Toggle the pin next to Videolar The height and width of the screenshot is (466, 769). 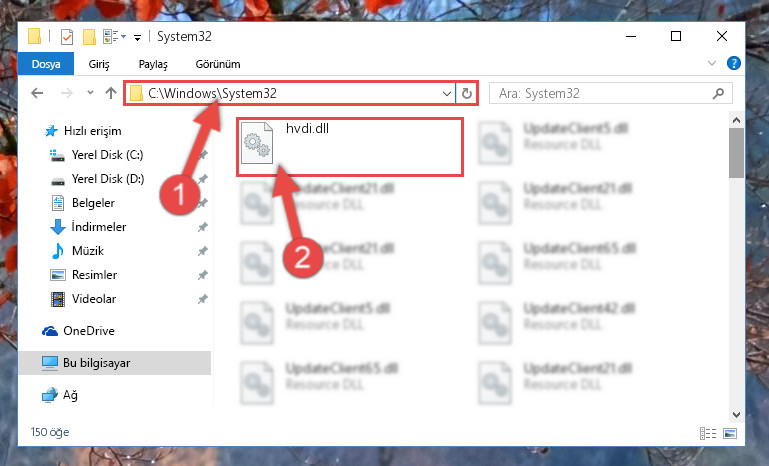(202, 299)
